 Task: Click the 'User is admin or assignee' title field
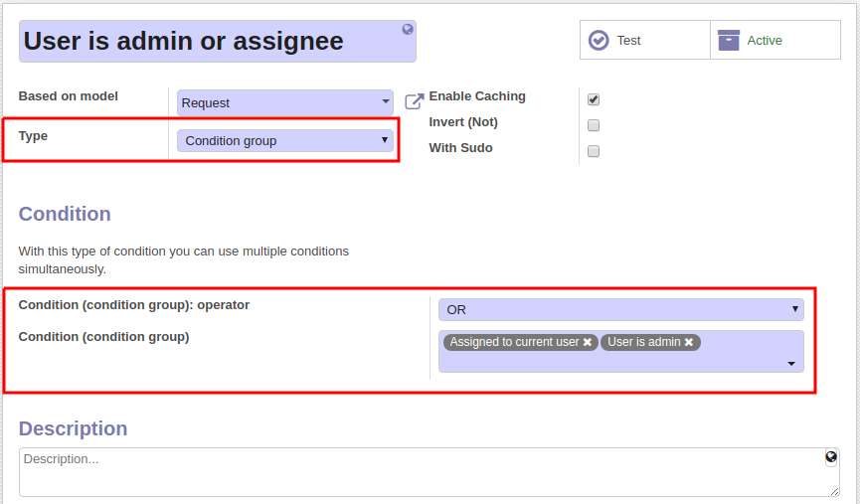(x=217, y=41)
